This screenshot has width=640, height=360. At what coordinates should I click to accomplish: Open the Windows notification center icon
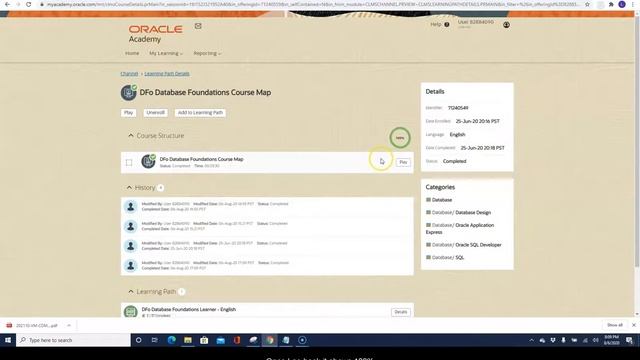tap(629, 340)
